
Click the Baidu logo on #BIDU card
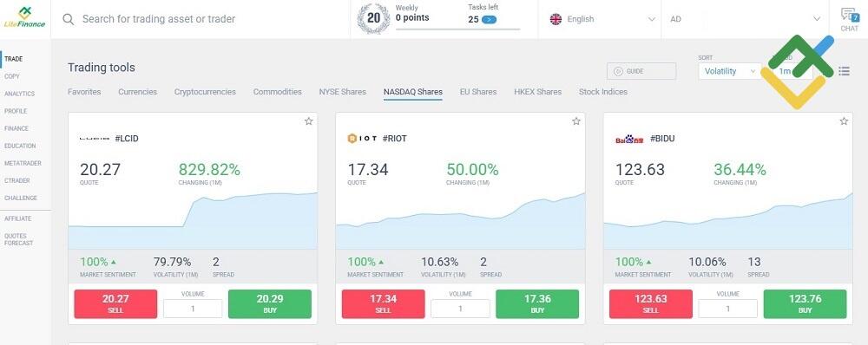(x=630, y=140)
